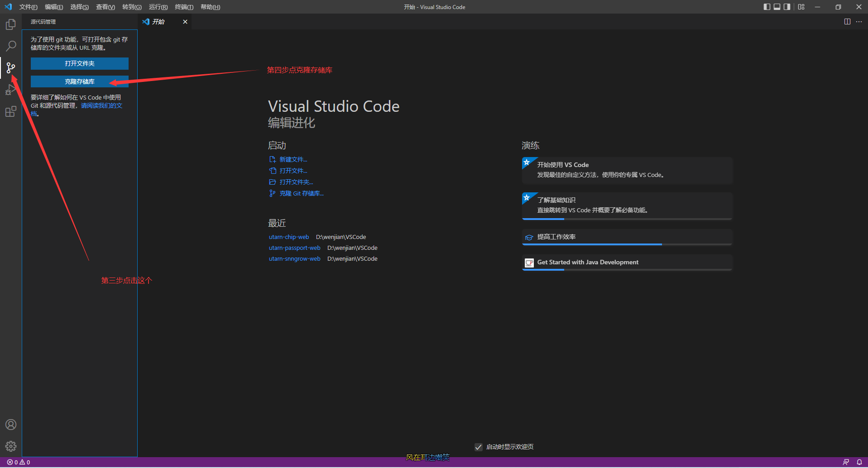Click the Split Editor icon in the tab bar
Viewport: 868px width, 468px height.
tap(847, 21)
